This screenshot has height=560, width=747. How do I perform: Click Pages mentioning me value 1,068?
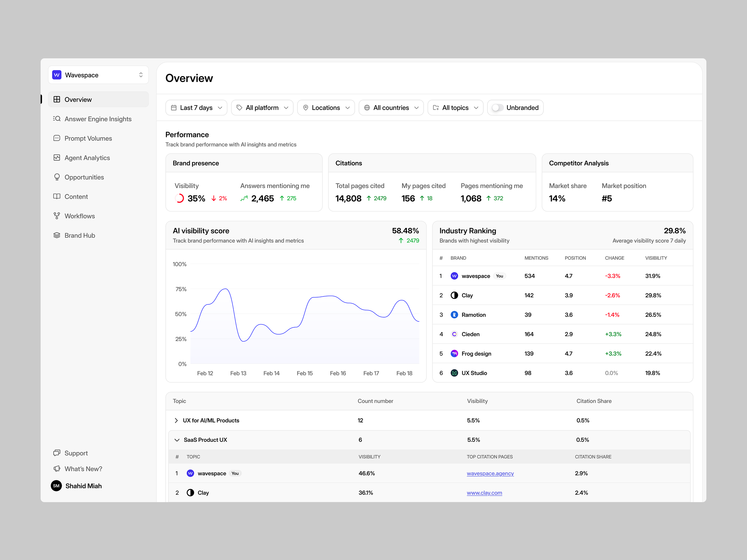471,199
